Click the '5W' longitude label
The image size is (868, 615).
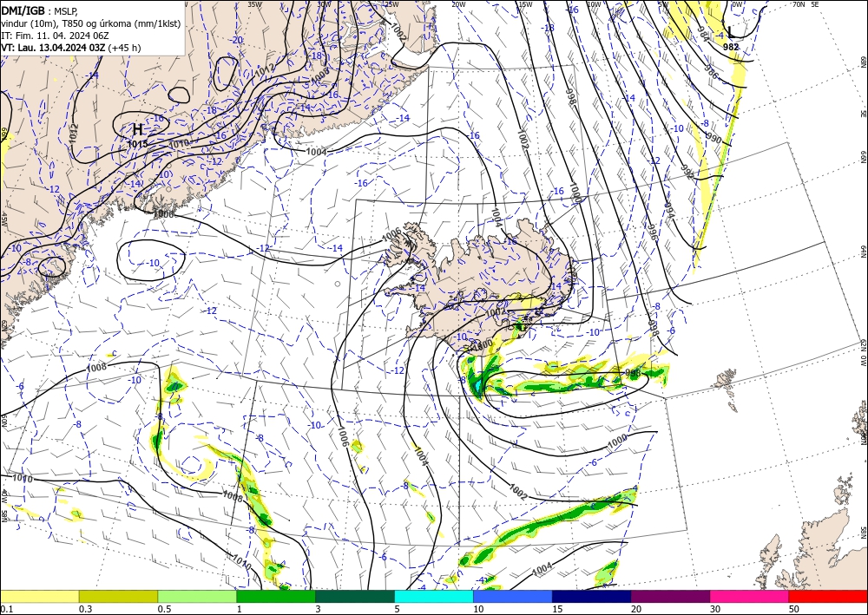[662, 4]
